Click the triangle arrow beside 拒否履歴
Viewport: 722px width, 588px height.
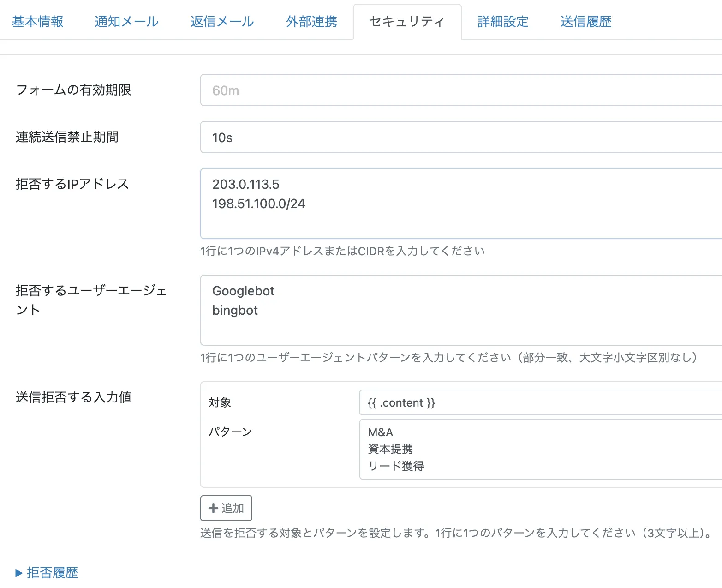tap(19, 573)
